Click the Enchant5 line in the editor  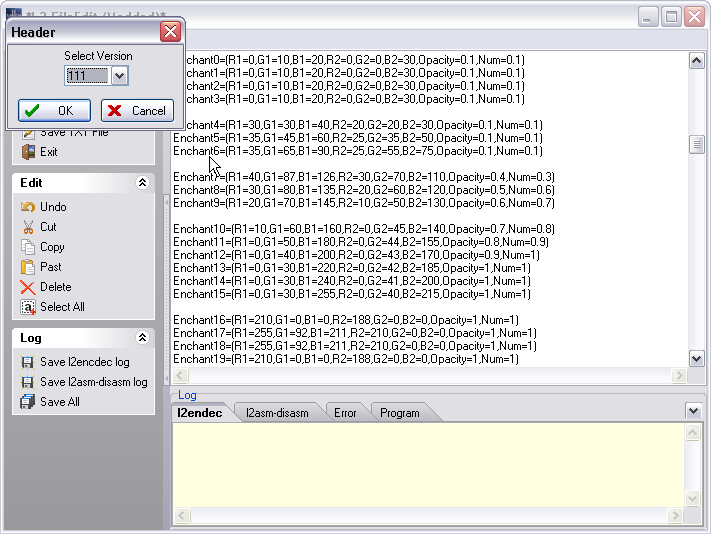tap(358, 138)
